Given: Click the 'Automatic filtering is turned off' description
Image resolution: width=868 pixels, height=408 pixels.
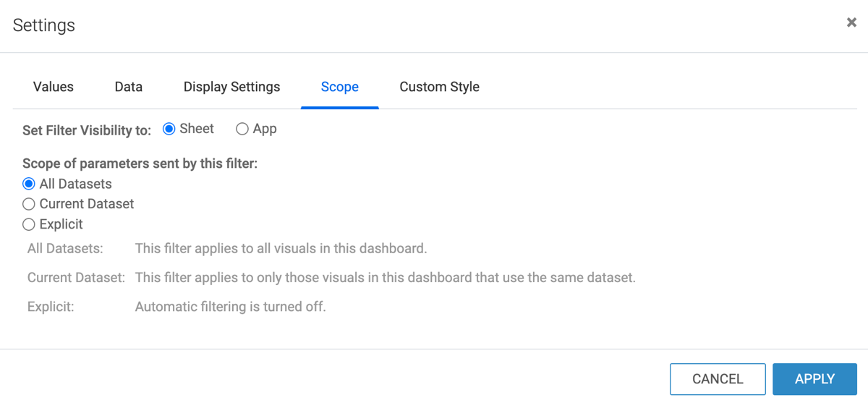Looking at the screenshot, I should coord(231,307).
